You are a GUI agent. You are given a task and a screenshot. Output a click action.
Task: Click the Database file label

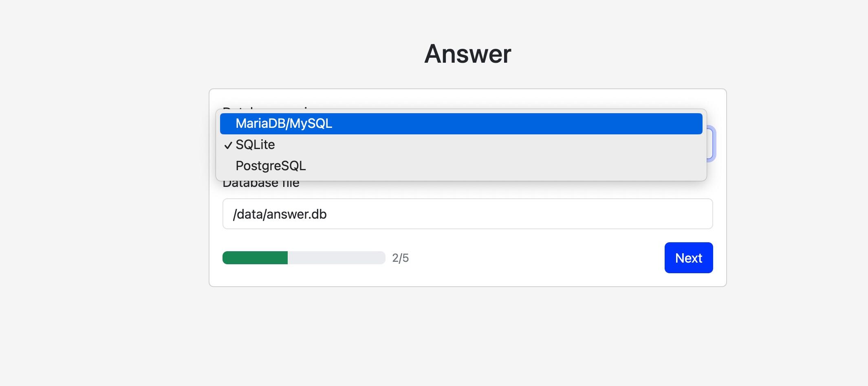[261, 184]
